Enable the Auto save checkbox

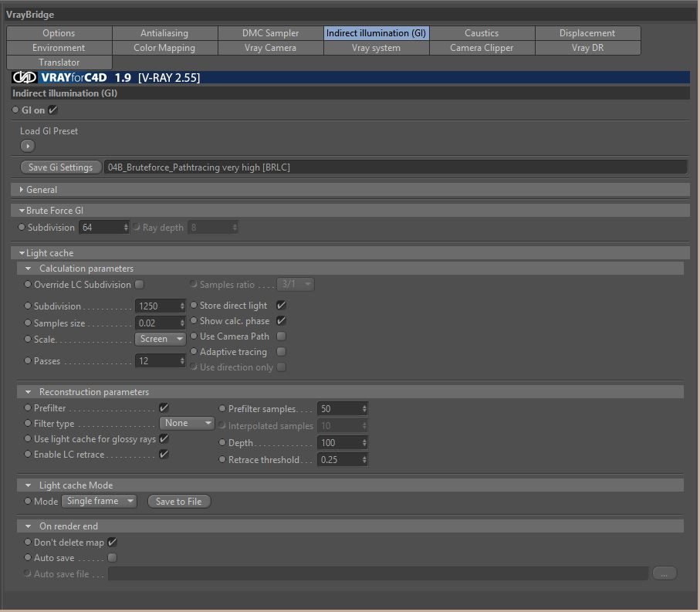pos(112,557)
